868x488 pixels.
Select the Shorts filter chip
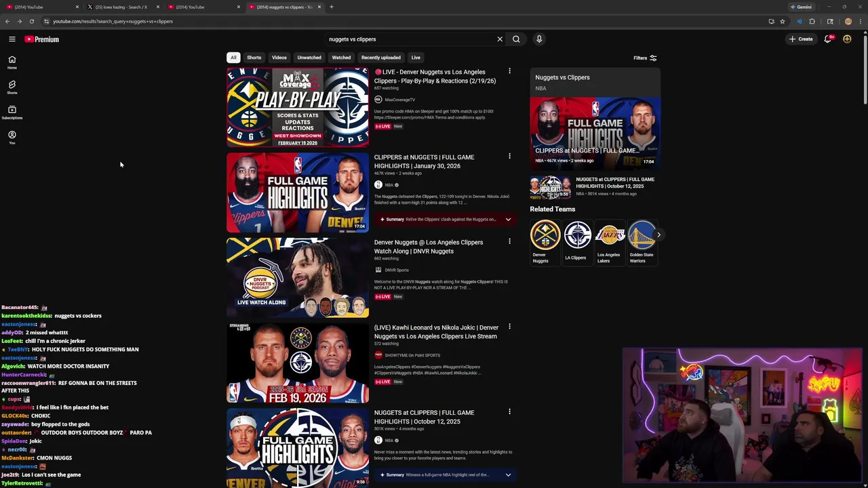[x=254, y=58]
